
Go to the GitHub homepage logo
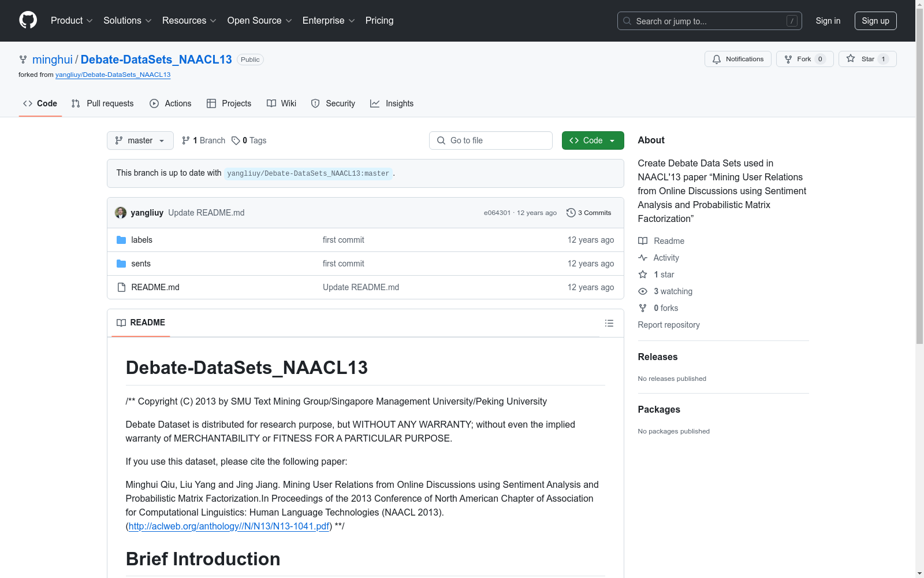click(28, 20)
